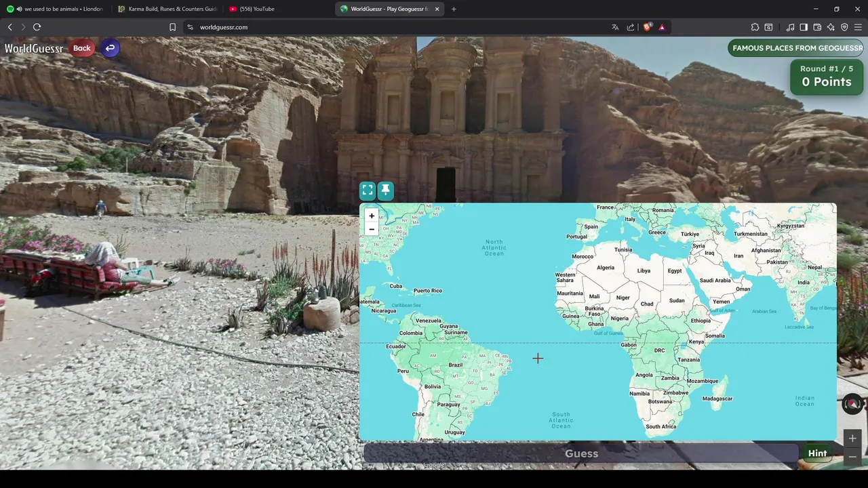868x488 pixels.
Task: Reload the current page
Action: click(x=37, y=27)
